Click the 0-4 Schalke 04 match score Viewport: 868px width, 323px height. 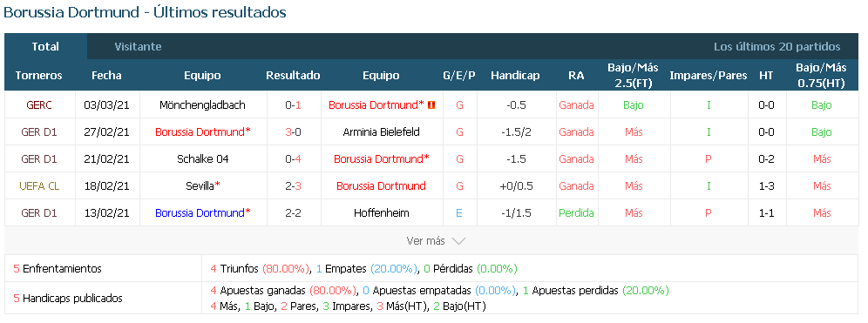(x=293, y=158)
